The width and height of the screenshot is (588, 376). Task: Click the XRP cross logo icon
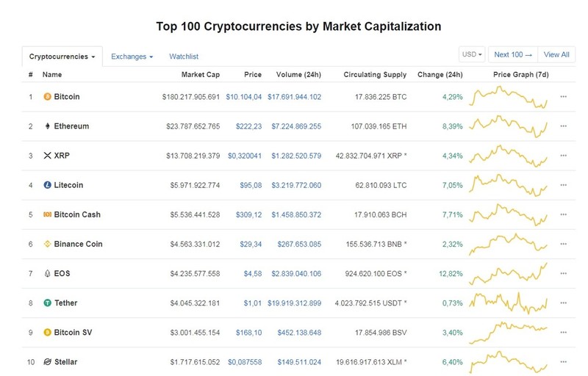pos(47,156)
